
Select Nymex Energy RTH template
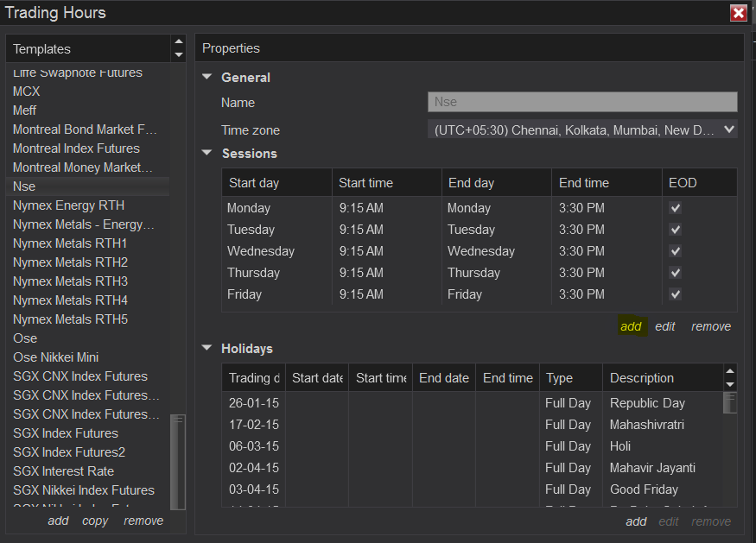coord(88,205)
